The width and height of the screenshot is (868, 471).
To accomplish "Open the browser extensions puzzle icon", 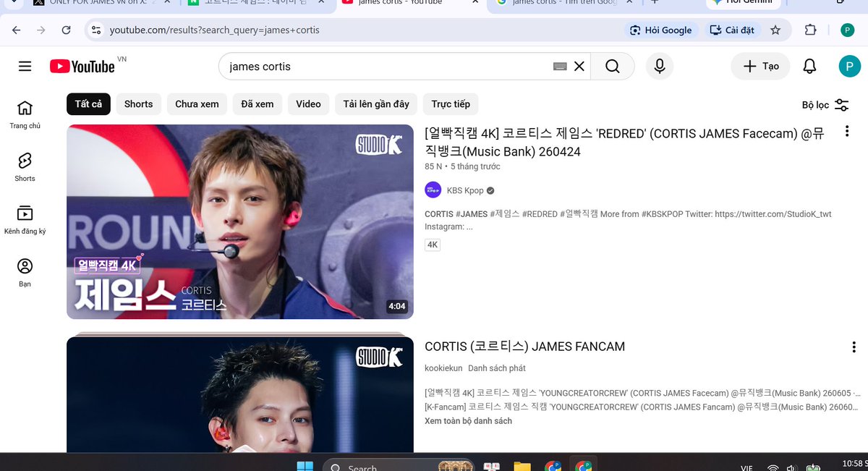I will point(810,30).
